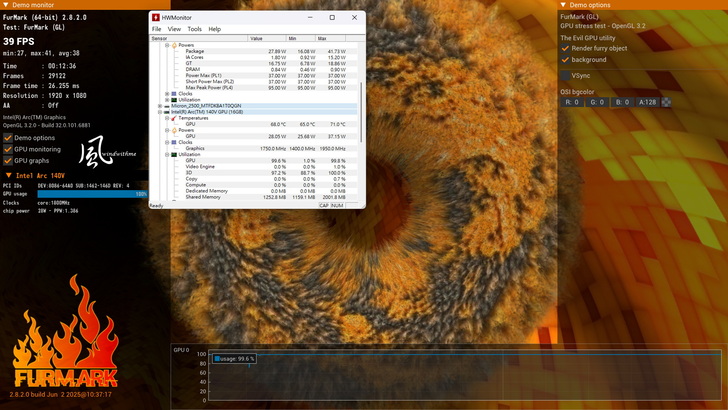The image size is (728, 410).
Task: Click the GPU Temperatures thermometer icon
Action: [169, 118]
